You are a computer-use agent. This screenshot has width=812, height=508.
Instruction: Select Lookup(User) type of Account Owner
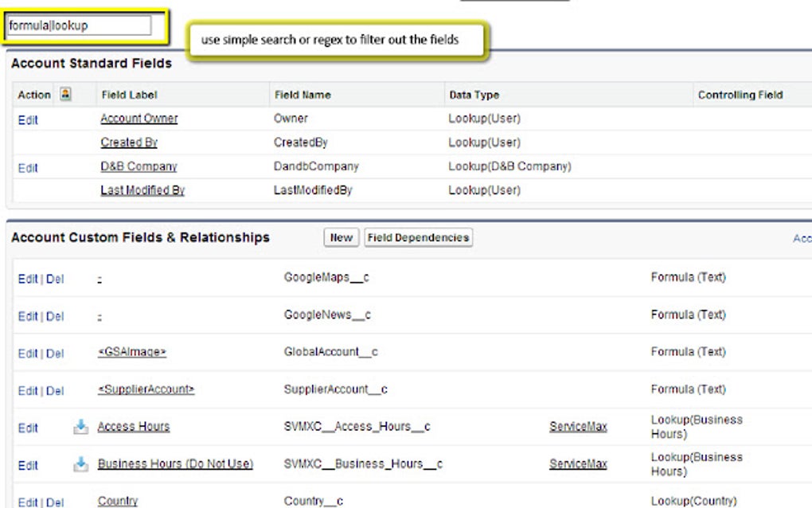point(484,119)
